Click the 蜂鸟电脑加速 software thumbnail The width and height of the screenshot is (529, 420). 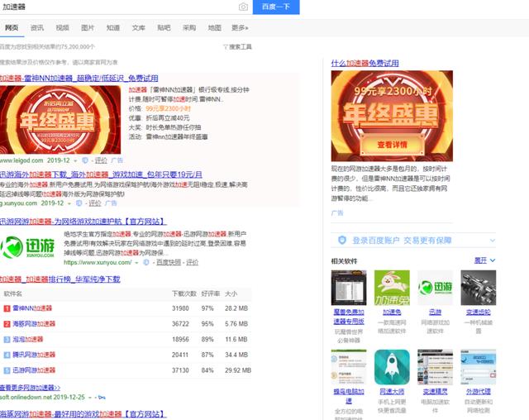pyautogui.click(x=349, y=367)
